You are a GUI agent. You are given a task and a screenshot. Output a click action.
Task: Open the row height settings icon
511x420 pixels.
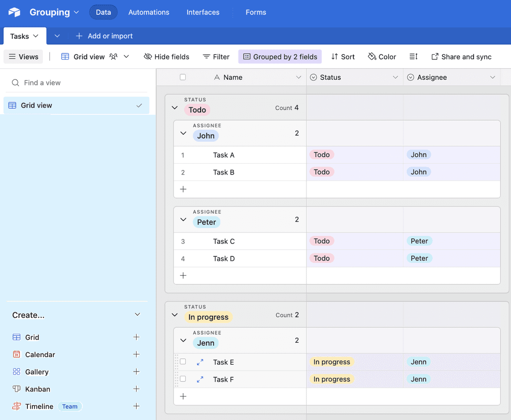[414, 56]
